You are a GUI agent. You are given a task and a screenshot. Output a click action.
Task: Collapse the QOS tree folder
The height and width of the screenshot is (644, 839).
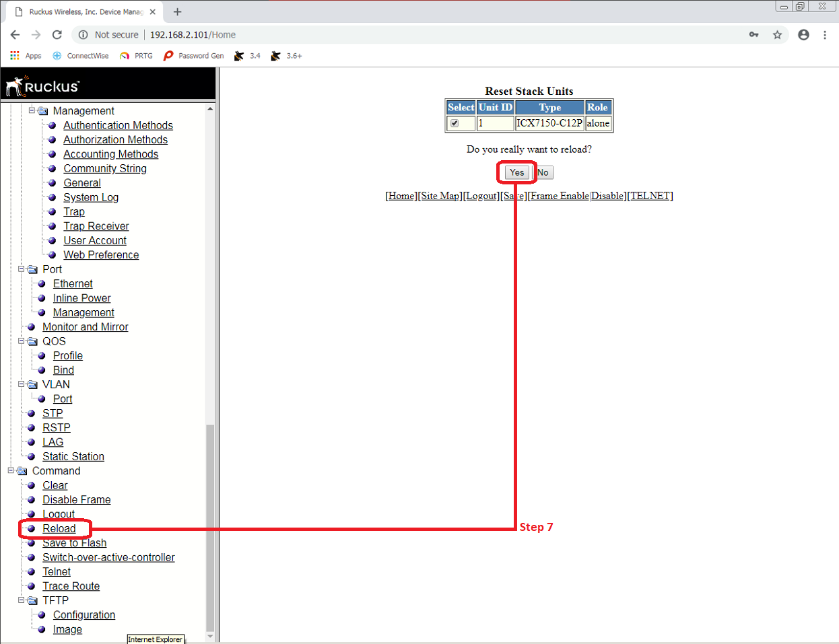pyautogui.click(x=22, y=341)
